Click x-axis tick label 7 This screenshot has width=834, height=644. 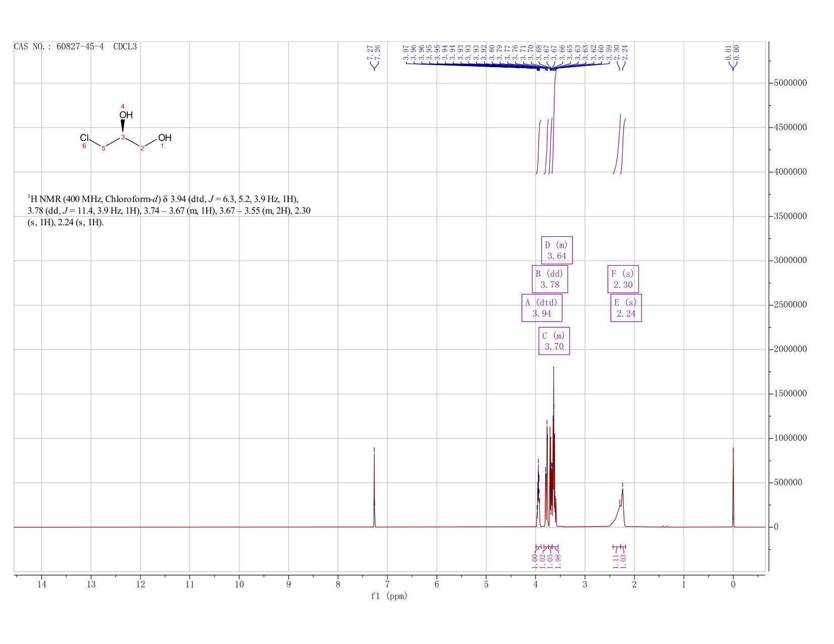click(387, 584)
